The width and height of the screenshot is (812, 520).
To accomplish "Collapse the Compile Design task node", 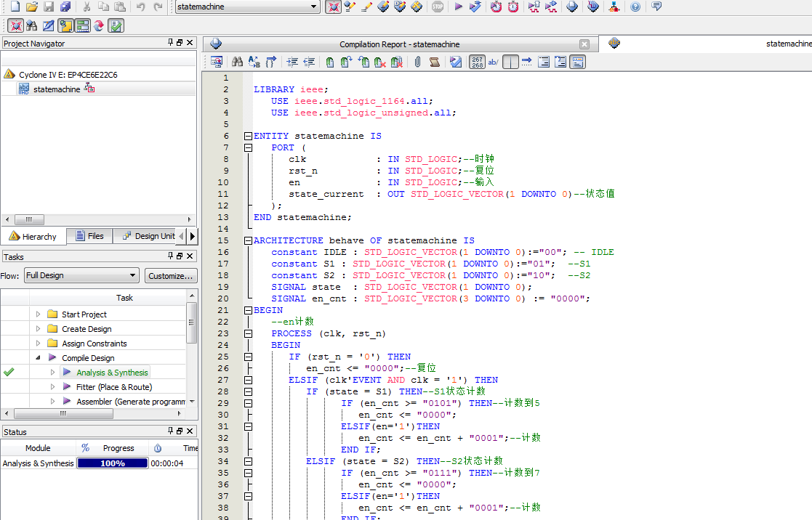I will (37, 358).
